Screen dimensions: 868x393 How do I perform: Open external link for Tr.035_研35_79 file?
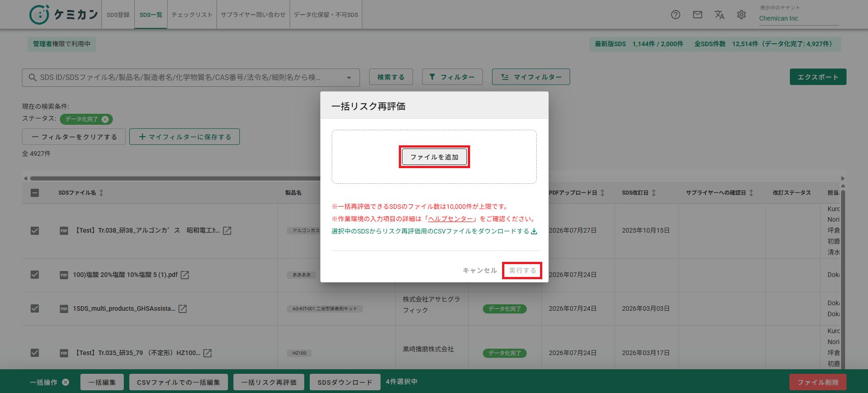pyautogui.click(x=207, y=353)
